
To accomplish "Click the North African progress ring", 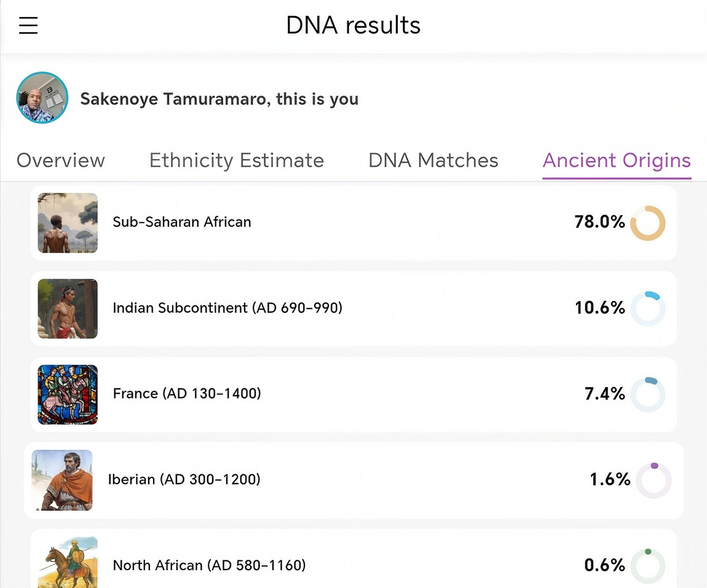I will coord(648,565).
